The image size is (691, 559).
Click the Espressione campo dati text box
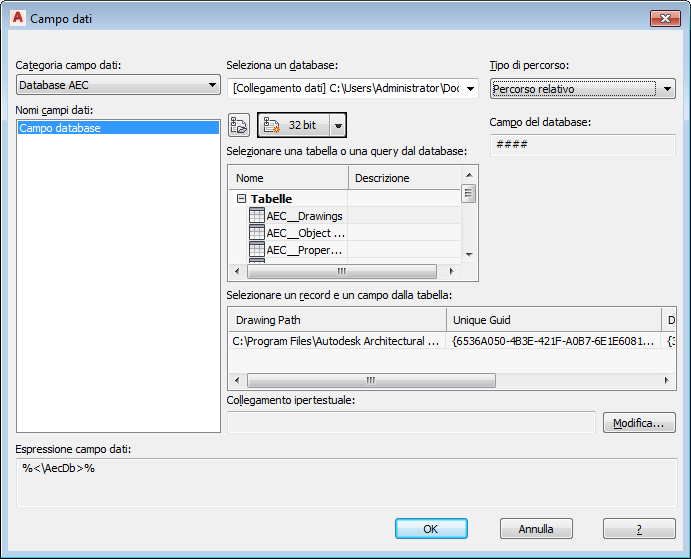click(x=346, y=483)
